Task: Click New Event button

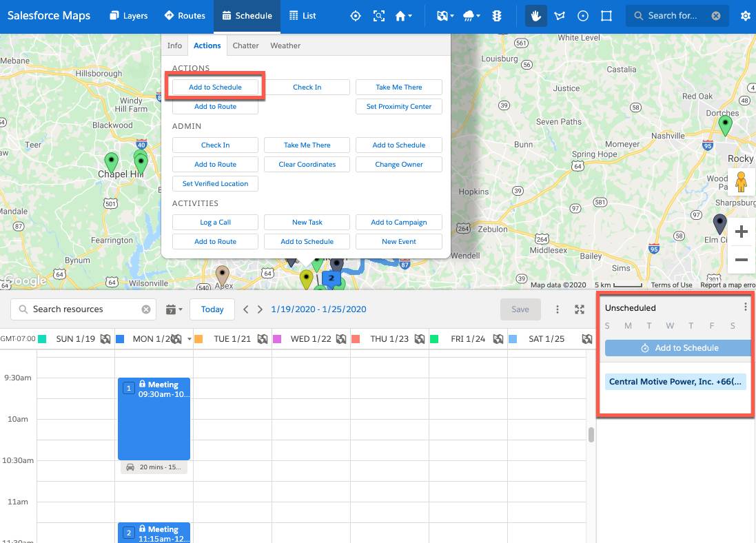Action: pos(399,242)
